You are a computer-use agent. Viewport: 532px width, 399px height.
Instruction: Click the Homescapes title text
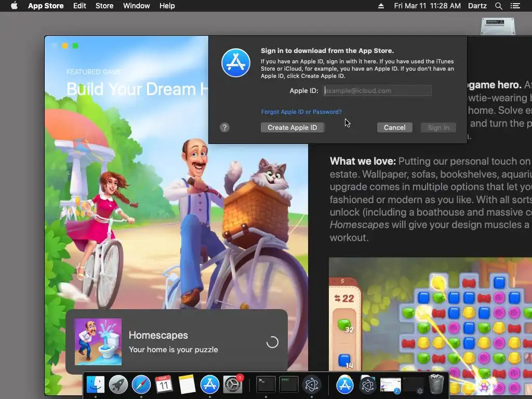point(158,335)
